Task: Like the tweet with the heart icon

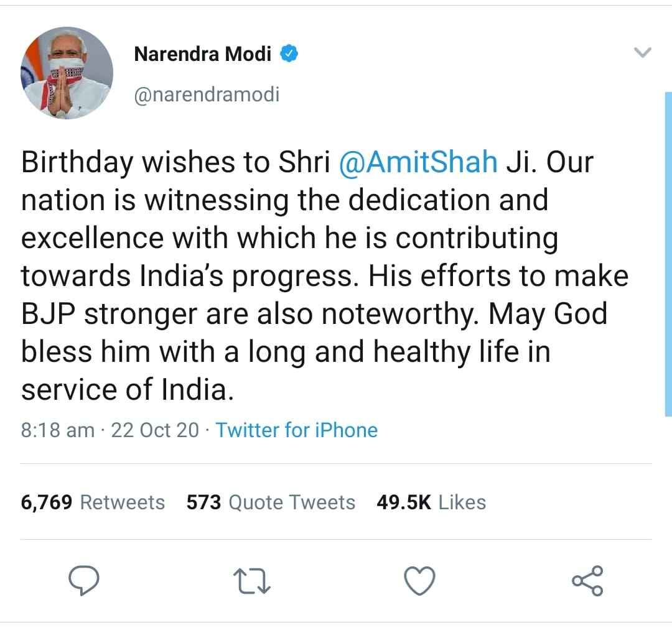Action: click(419, 581)
